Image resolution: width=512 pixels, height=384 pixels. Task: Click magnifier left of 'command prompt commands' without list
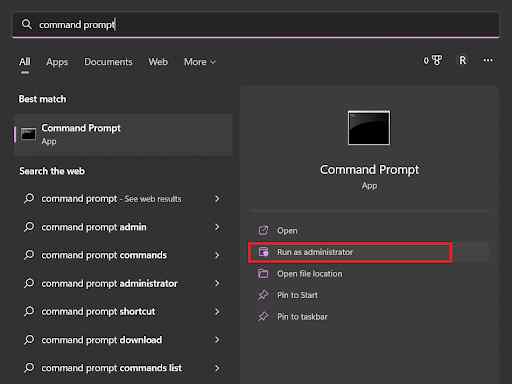tap(29, 255)
